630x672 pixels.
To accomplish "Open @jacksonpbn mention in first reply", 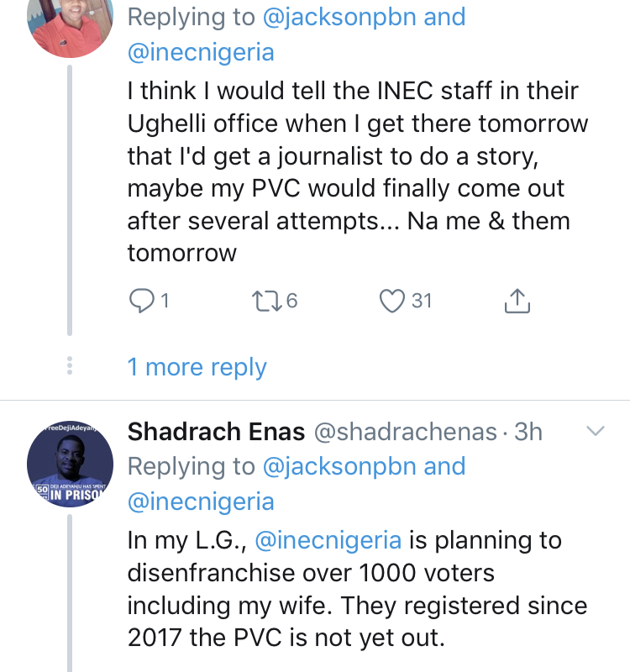I will (339, 17).
